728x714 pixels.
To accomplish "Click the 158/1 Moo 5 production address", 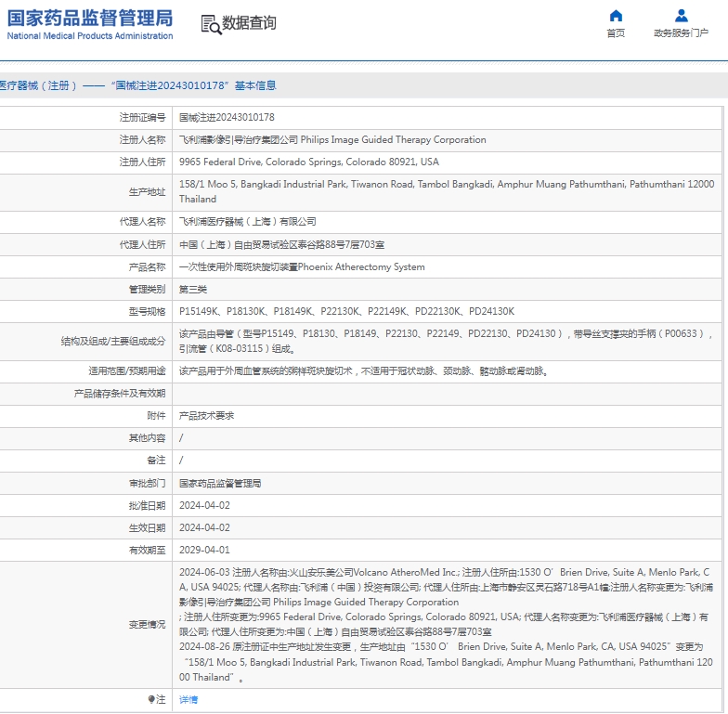I will click(447, 191).
